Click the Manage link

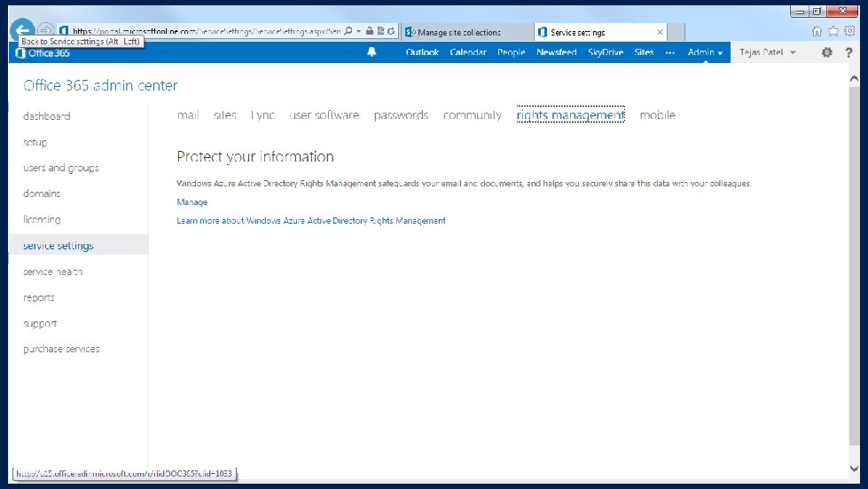[x=192, y=202]
